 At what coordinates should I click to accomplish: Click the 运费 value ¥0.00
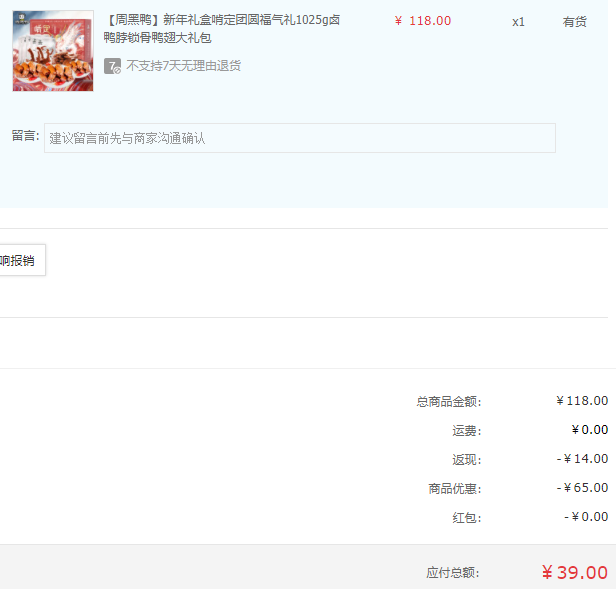pyautogui.click(x=590, y=430)
